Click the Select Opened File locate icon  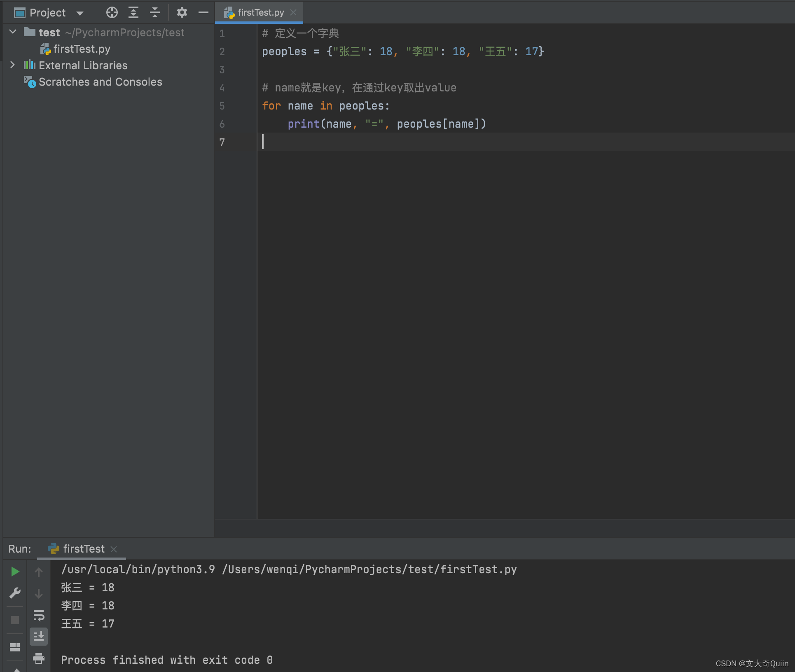click(112, 13)
